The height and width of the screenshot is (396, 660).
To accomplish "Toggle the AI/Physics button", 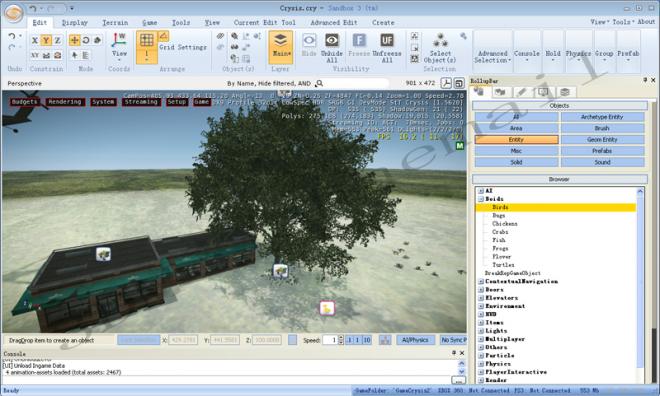I will click(x=415, y=340).
